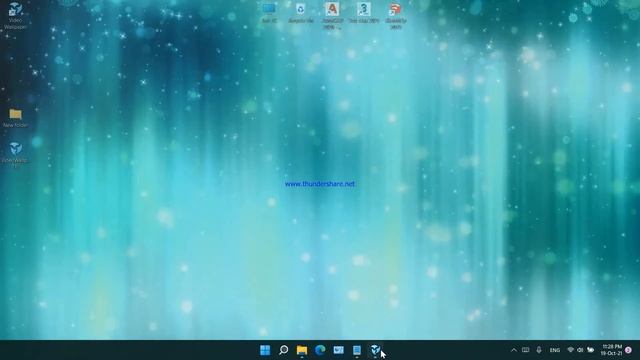Show hidden system tray icons

pos(513,350)
